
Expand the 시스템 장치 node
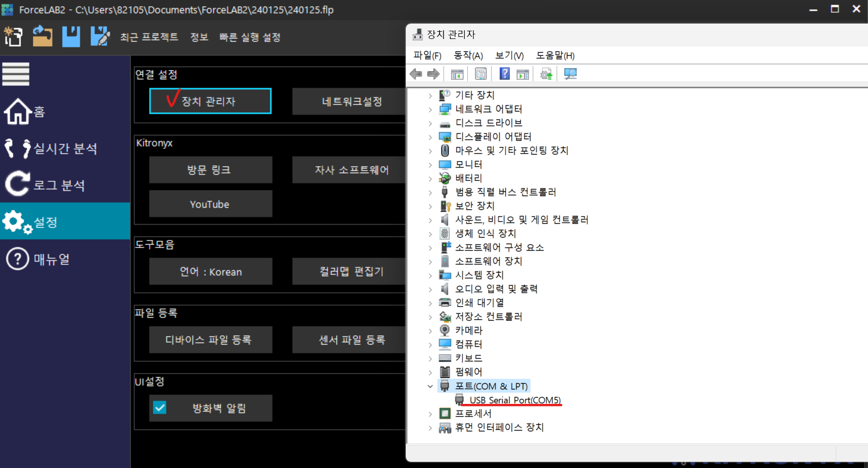430,275
